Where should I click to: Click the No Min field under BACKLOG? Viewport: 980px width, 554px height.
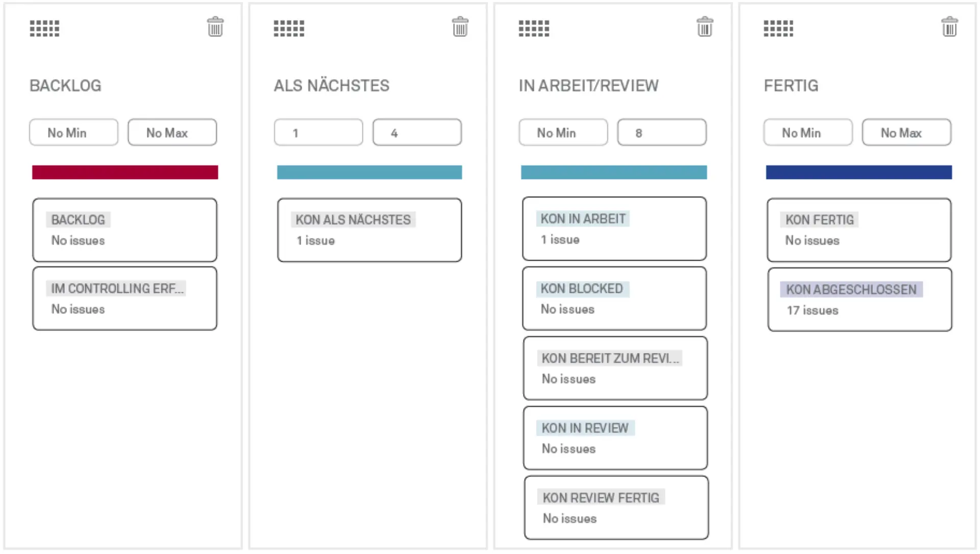(73, 132)
